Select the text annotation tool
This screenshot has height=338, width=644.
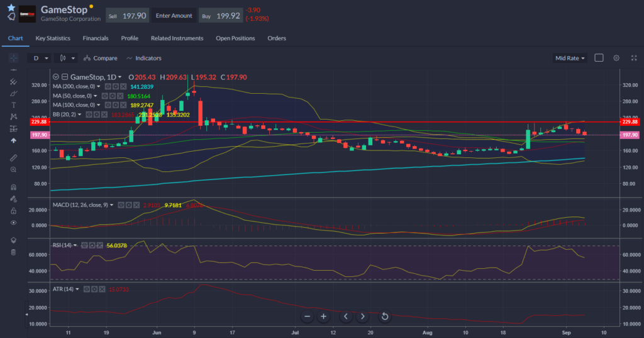tap(13, 105)
